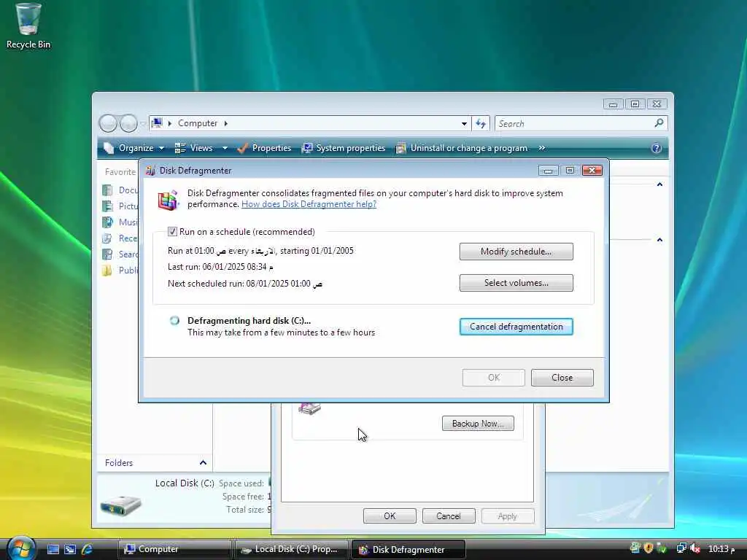Switch to Local Disk (C:) Properties taskbar button
The width and height of the screenshot is (747, 560).
point(291,549)
